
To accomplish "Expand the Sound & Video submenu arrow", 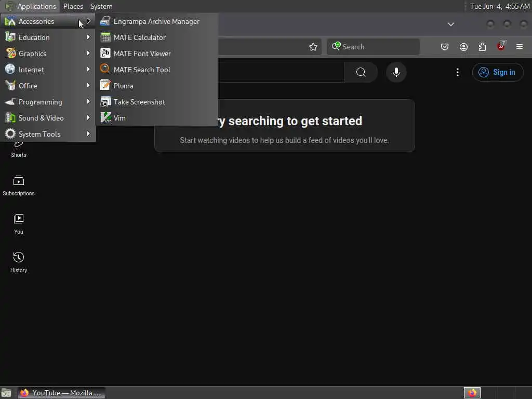I will click(x=88, y=117).
